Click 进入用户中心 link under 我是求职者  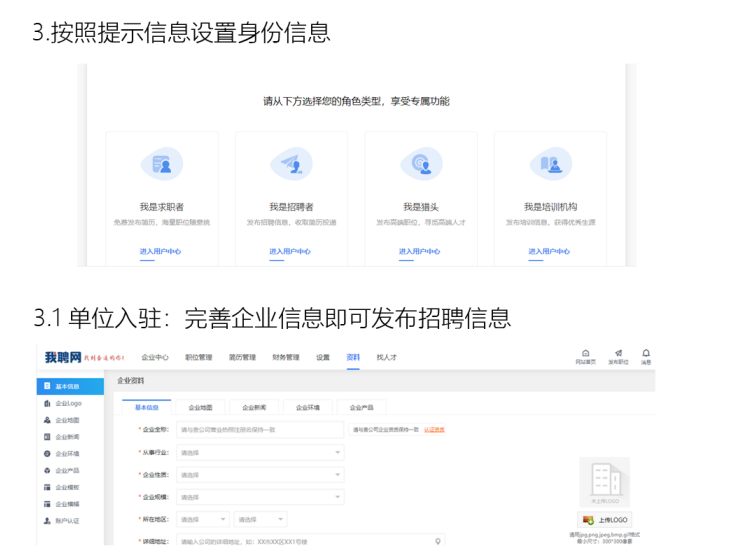pos(160,251)
